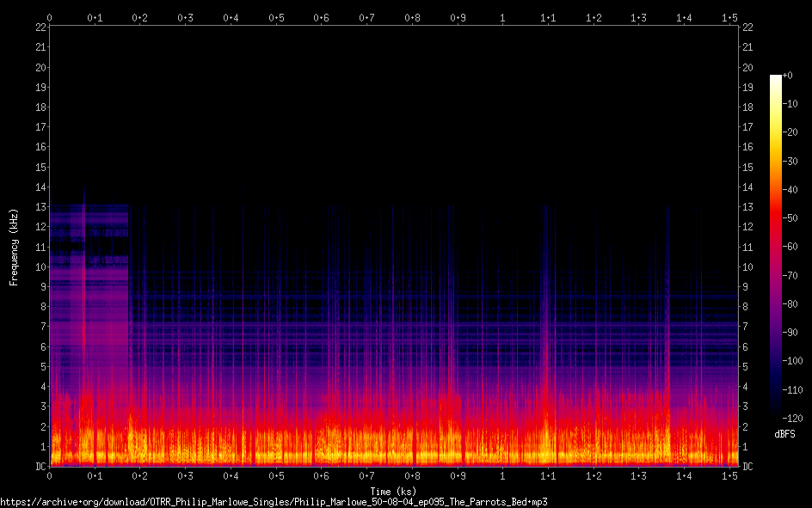Viewport: 812px width, 508px height.
Task: Click the +0 value on color scale
Action: click(x=789, y=76)
